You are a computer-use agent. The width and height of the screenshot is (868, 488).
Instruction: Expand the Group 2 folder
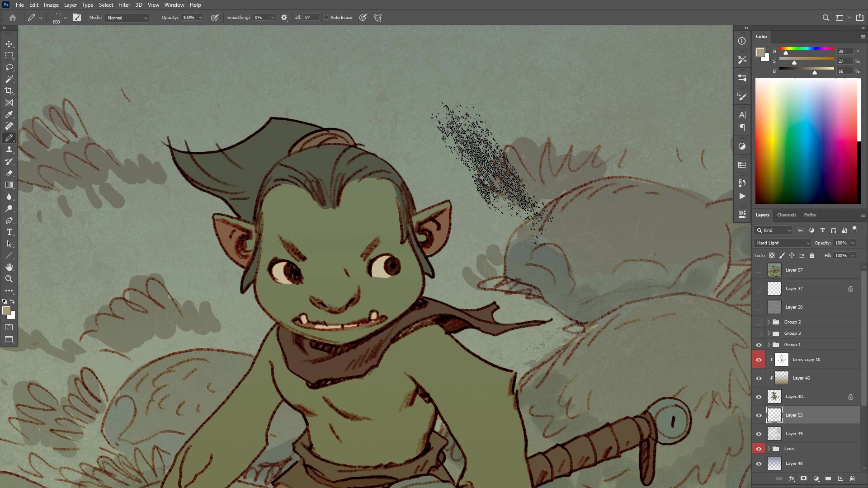(x=769, y=322)
